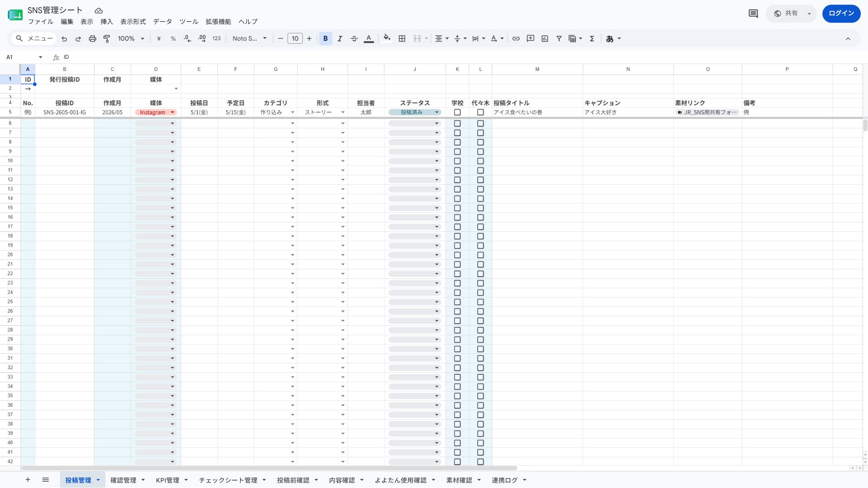Open functions sigma icon
This screenshot has width=868, height=488.
592,39
